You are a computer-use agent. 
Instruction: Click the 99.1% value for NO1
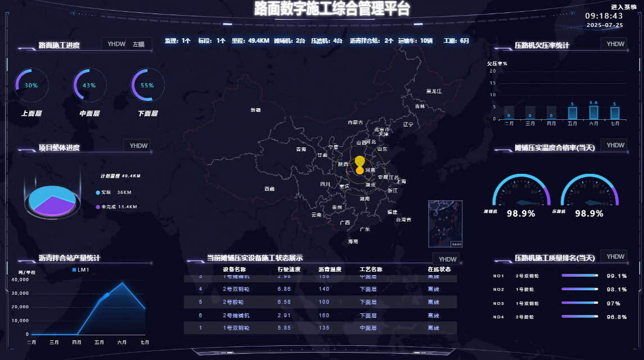click(616, 276)
